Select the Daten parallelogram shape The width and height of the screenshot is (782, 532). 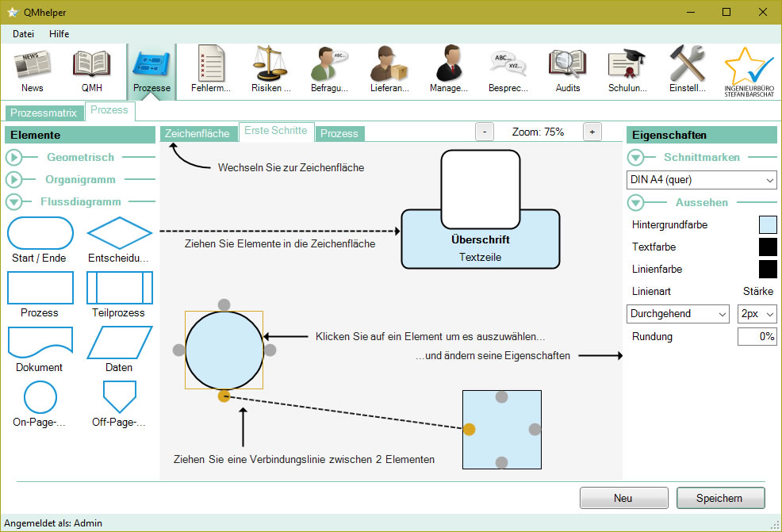(119, 343)
